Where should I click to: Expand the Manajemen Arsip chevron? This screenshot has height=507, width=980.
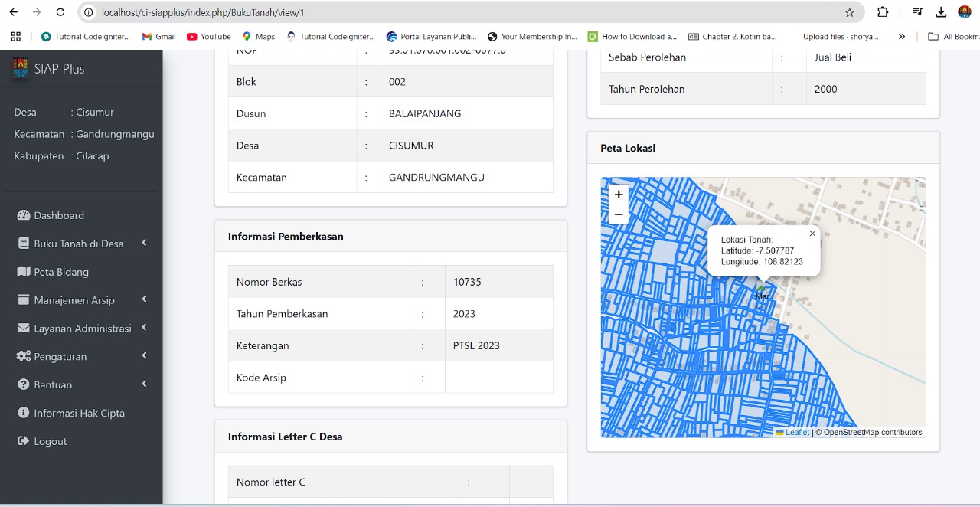pyautogui.click(x=144, y=299)
